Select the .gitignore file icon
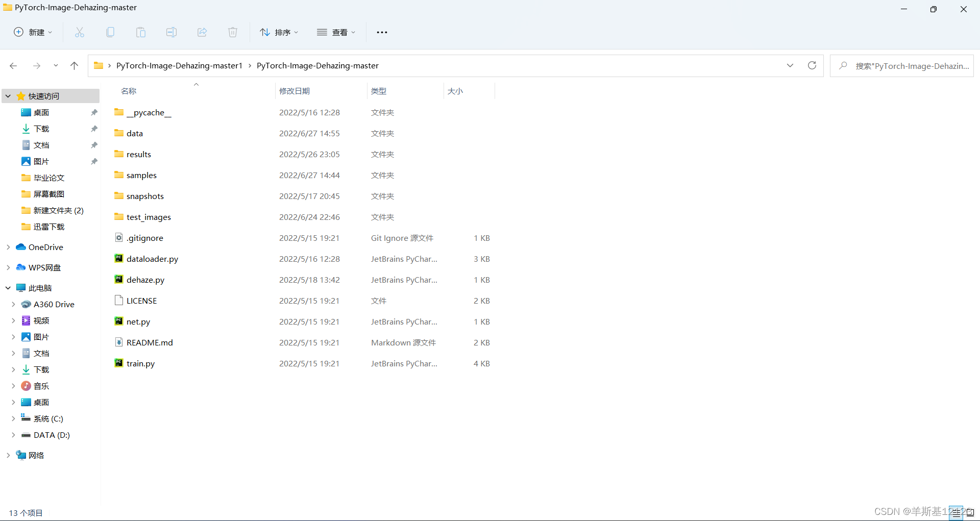 pos(118,237)
